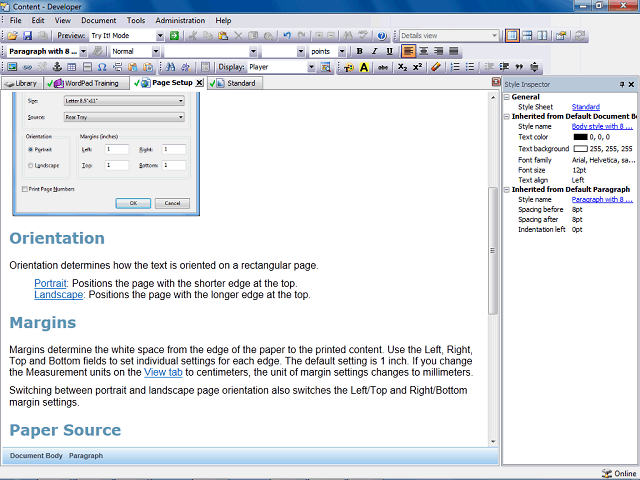Align text left
Image resolution: width=640 pixels, height=480 pixels.
point(409,51)
